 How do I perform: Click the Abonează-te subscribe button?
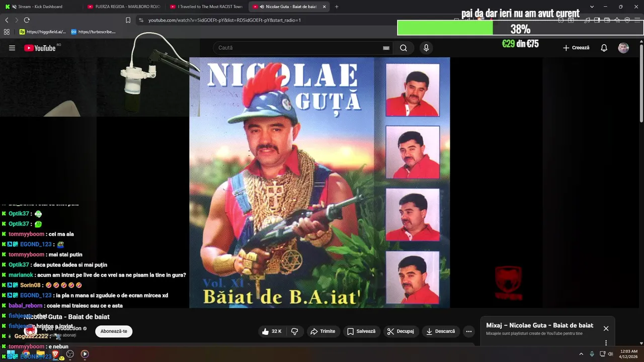(x=114, y=331)
